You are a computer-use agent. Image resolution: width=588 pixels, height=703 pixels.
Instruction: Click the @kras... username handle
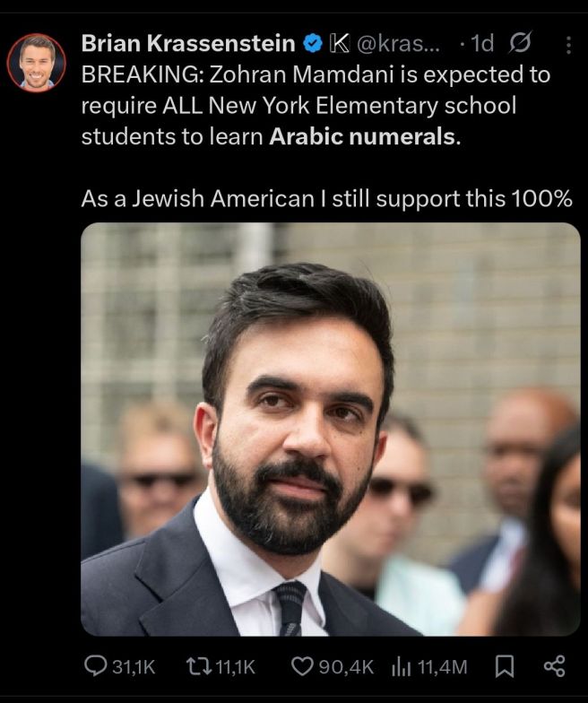coord(398,43)
